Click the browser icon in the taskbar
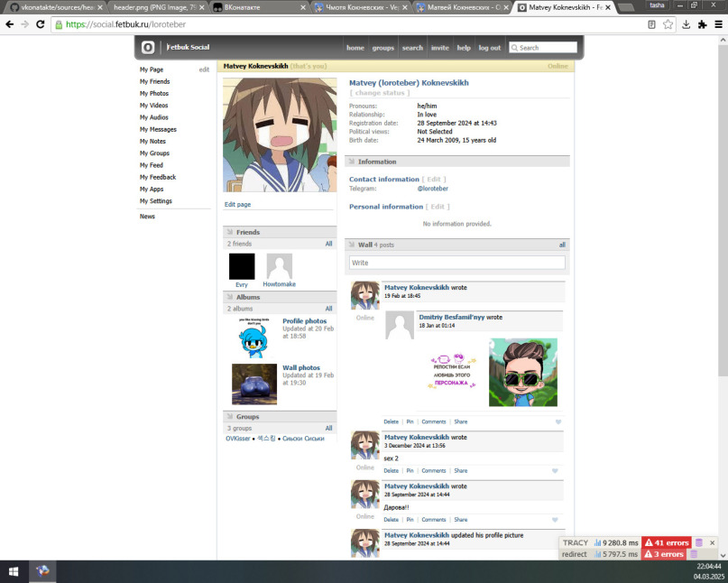Viewport: 728px width, 583px height. click(x=42, y=571)
